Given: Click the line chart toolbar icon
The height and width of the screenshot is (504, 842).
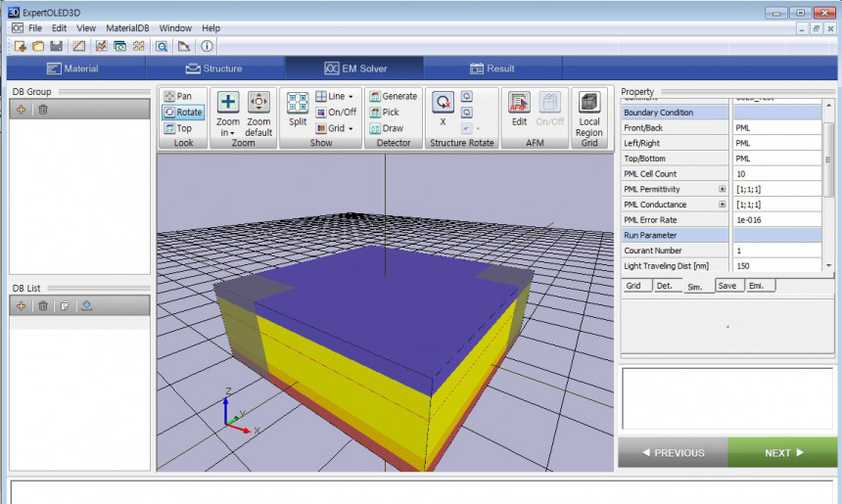Looking at the screenshot, I should [102, 46].
